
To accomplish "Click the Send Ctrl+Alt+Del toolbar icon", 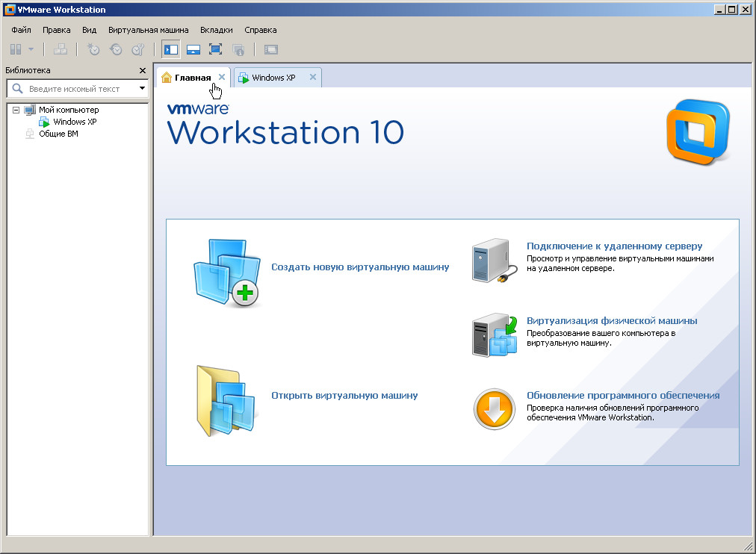I will [61, 49].
